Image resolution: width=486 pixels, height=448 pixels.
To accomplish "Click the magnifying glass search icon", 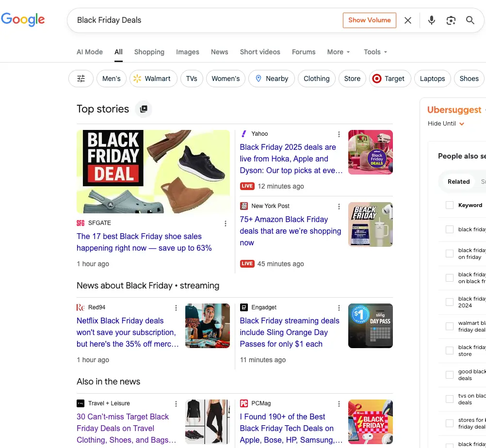I will tap(470, 20).
